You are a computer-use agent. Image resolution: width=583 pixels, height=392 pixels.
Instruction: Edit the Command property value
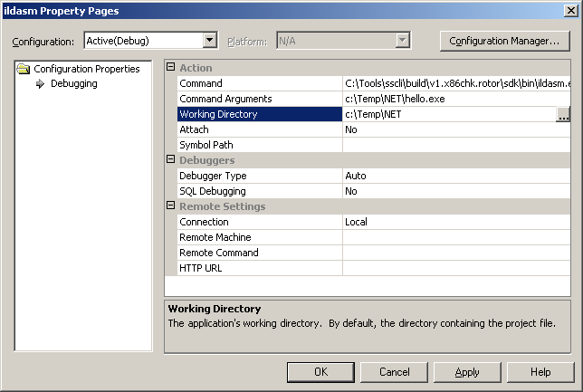pos(456,83)
